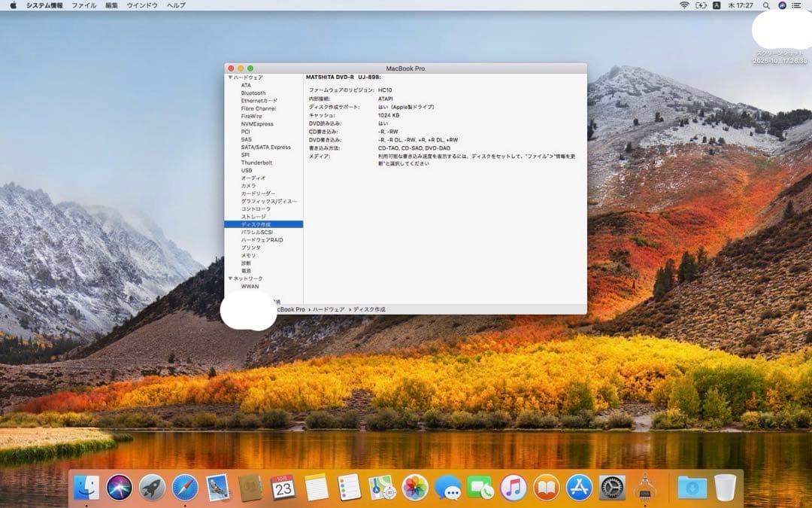Image resolution: width=812 pixels, height=508 pixels.
Task: Open the yellow Notes app in Dock
Action: [x=317, y=488]
